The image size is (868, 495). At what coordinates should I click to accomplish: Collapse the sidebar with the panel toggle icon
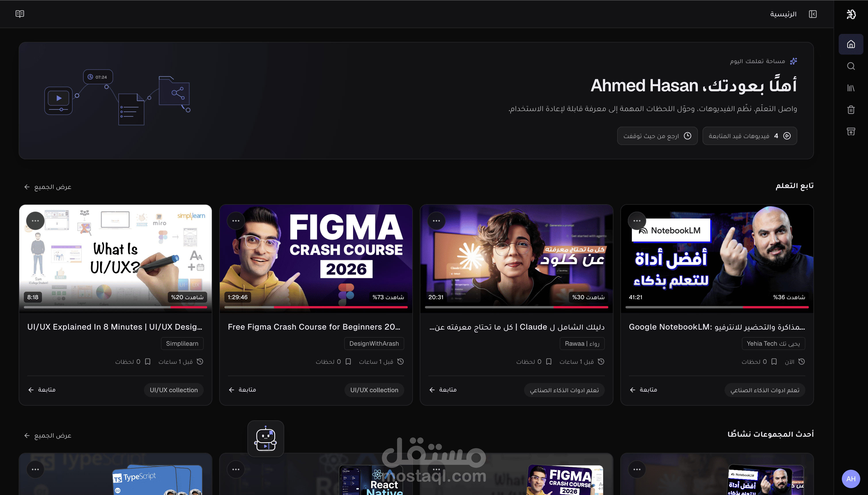point(813,14)
